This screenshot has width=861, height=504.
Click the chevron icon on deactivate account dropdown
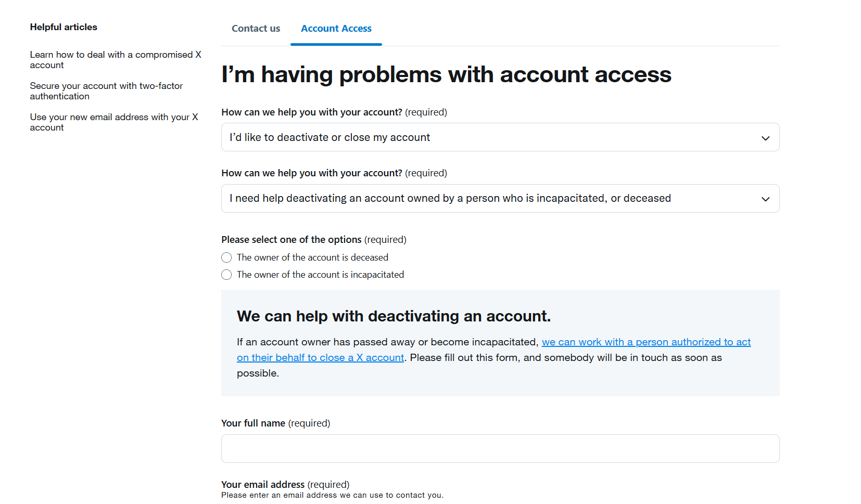765,138
